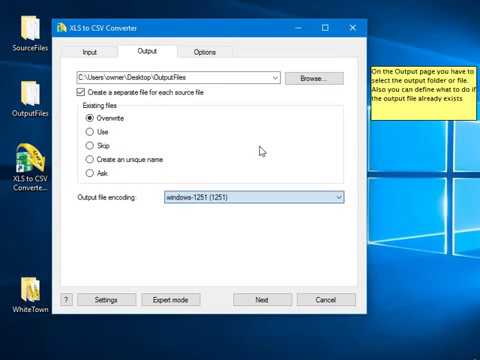Screen dimensions: 480x360
Task: Expand the output folder path dropdown arrow
Action: tap(275, 78)
